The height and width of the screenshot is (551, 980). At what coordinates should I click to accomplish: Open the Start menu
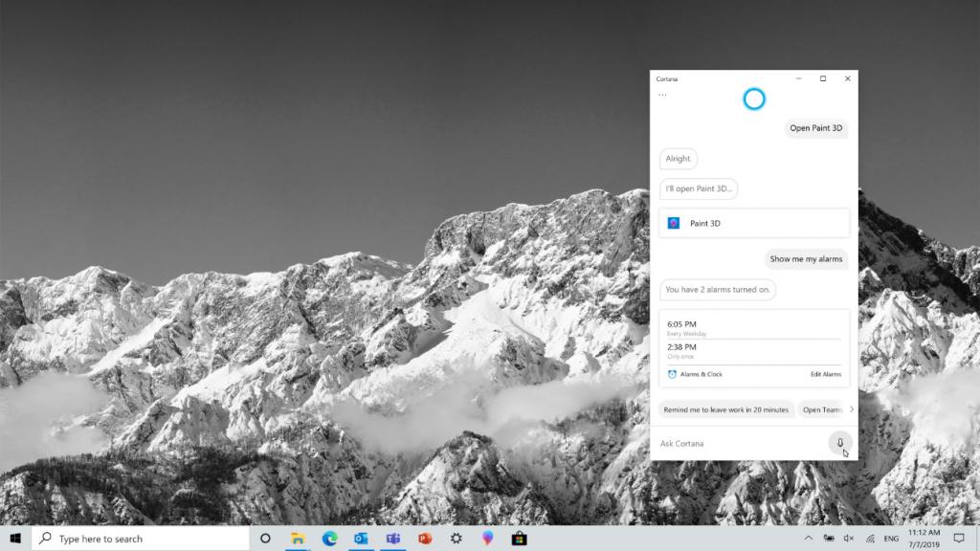[12, 539]
